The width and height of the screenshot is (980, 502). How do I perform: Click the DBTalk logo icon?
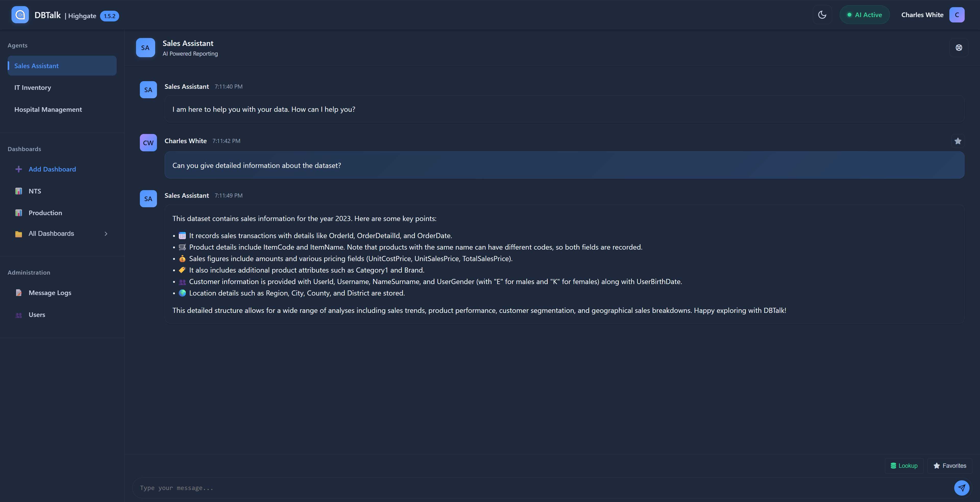pos(20,15)
